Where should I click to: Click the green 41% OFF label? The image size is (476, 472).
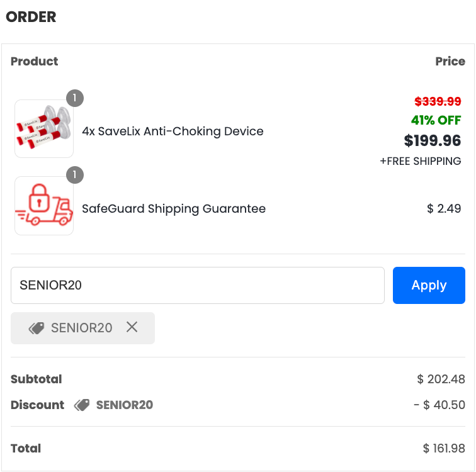coord(436,120)
